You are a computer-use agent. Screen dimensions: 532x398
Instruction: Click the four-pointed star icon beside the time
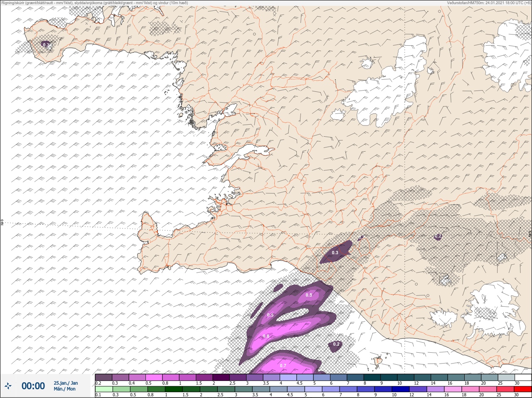8,386
